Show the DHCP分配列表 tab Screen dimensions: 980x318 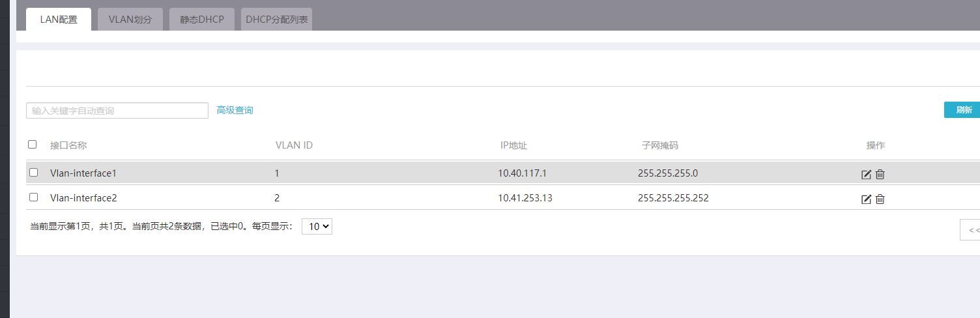point(277,20)
